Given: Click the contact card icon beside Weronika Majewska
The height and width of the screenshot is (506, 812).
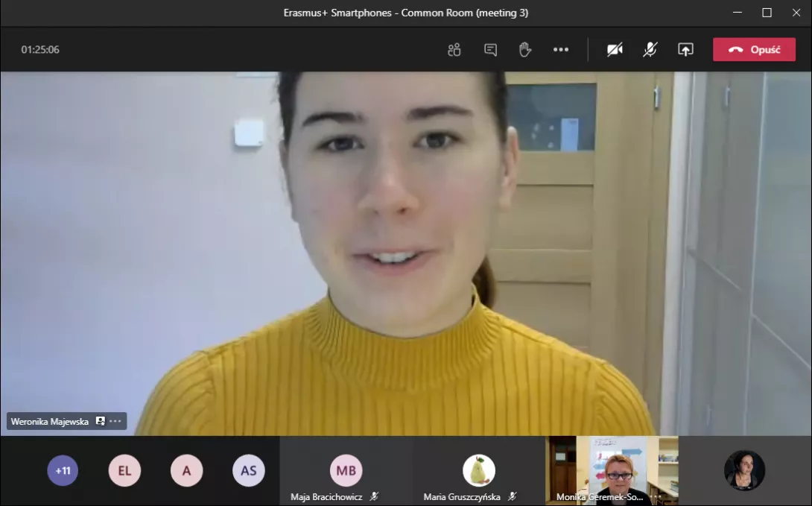Looking at the screenshot, I should click(x=101, y=421).
